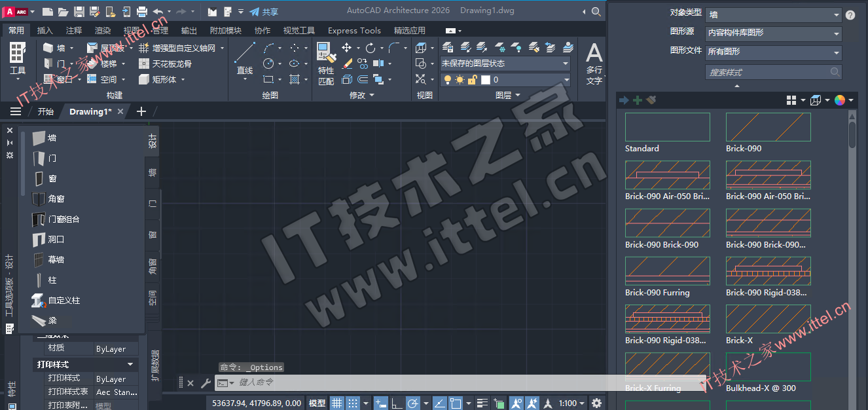Click the Plot printer icon

pyautogui.click(x=142, y=12)
